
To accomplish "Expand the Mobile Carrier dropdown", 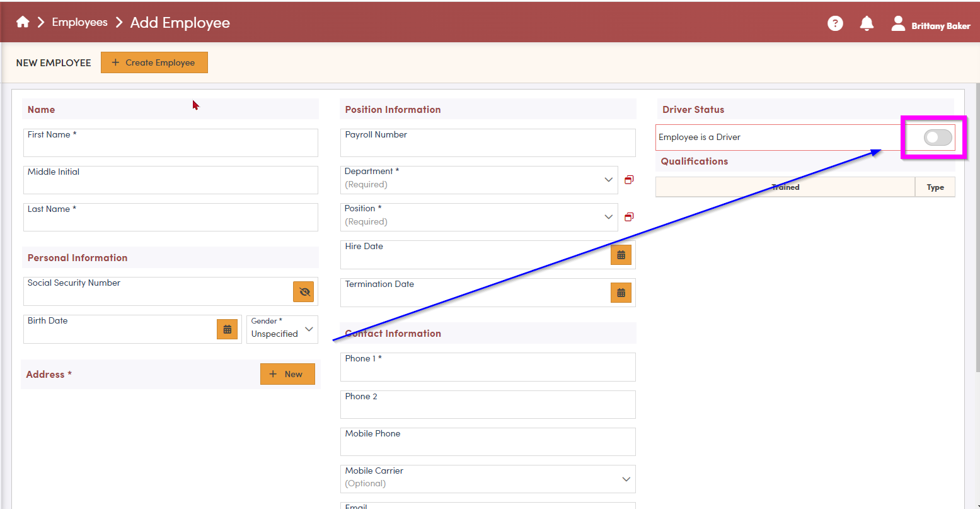I will tap(626, 479).
